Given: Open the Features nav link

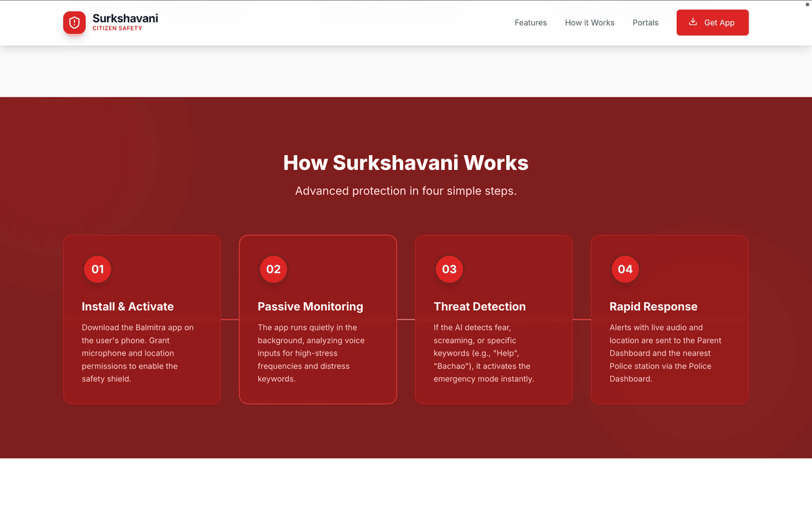Looking at the screenshot, I should pyautogui.click(x=531, y=22).
